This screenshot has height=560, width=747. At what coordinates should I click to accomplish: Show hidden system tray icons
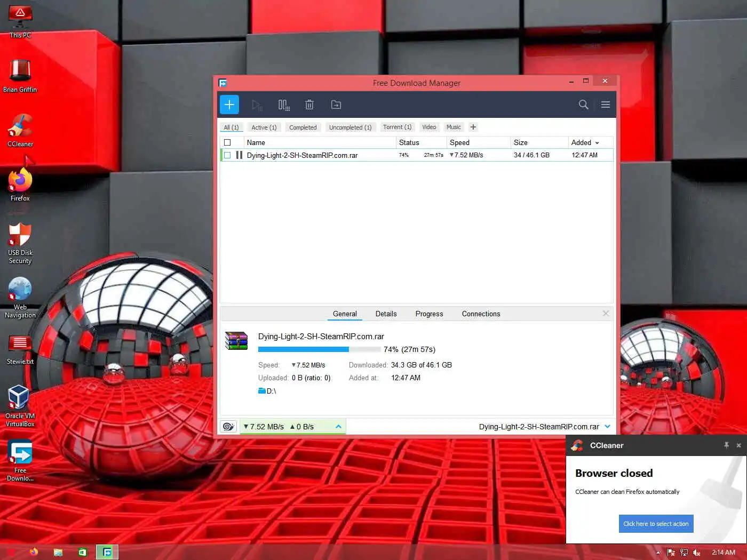[x=658, y=553]
